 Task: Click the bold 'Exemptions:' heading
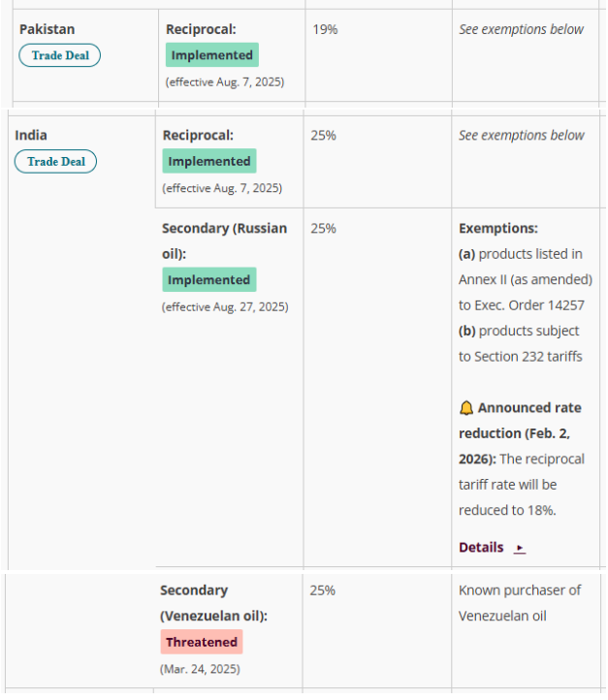point(497,229)
